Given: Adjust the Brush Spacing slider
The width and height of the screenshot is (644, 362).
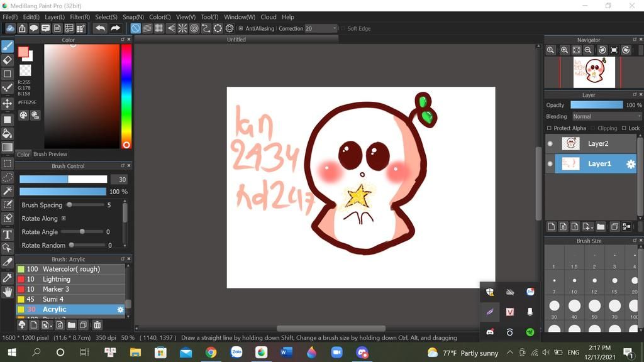Looking at the screenshot, I should tap(86, 205).
